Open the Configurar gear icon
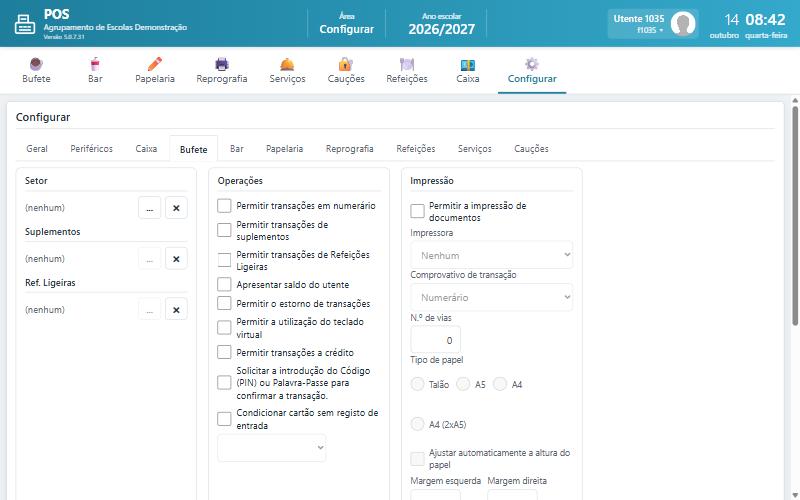The width and height of the screenshot is (800, 500). click(x=532, y=64)
